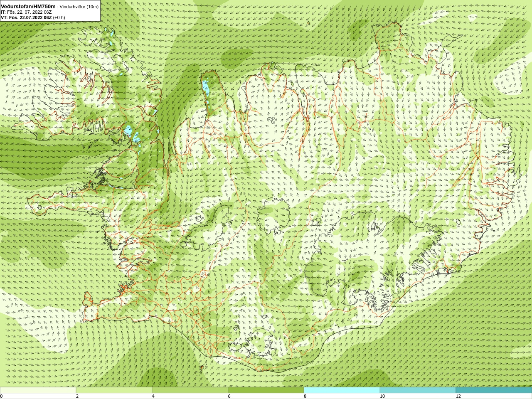Select the 6–8 darker green legend swatch
The width and height of the screenshot is (532, 399).
click(x=266, y=390)
